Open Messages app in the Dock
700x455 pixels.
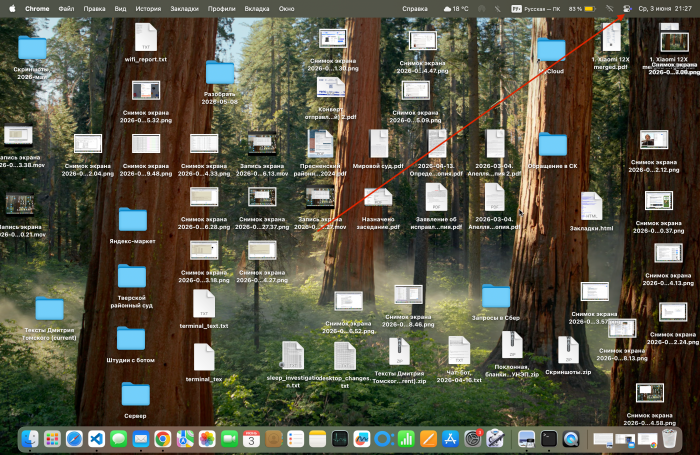click(x=119, y=439)
